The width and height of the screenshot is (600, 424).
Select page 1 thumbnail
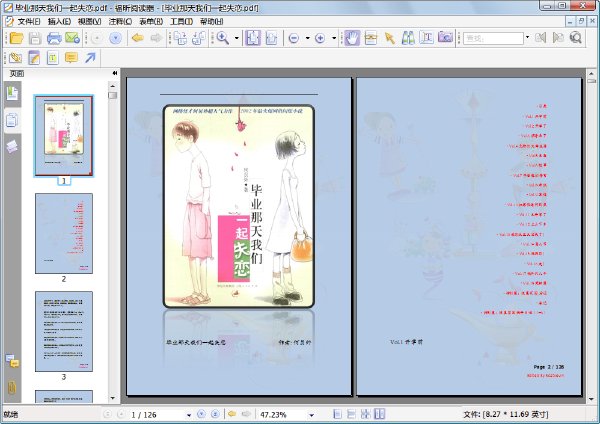64,136
